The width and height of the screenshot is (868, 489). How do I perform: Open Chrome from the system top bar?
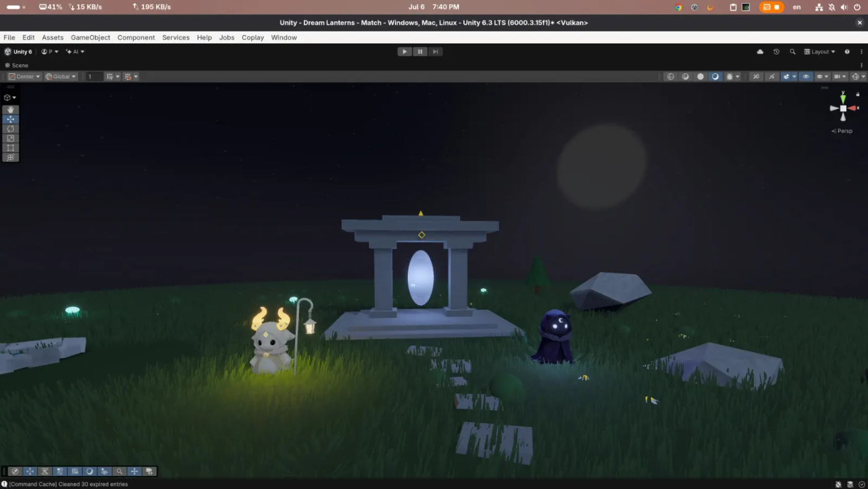[x=678, y=7]
